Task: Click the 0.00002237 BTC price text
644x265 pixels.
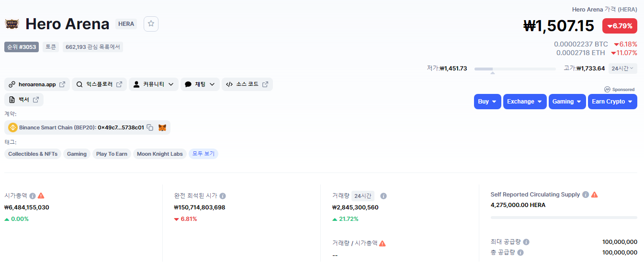Action: click(x=581, y=44)
